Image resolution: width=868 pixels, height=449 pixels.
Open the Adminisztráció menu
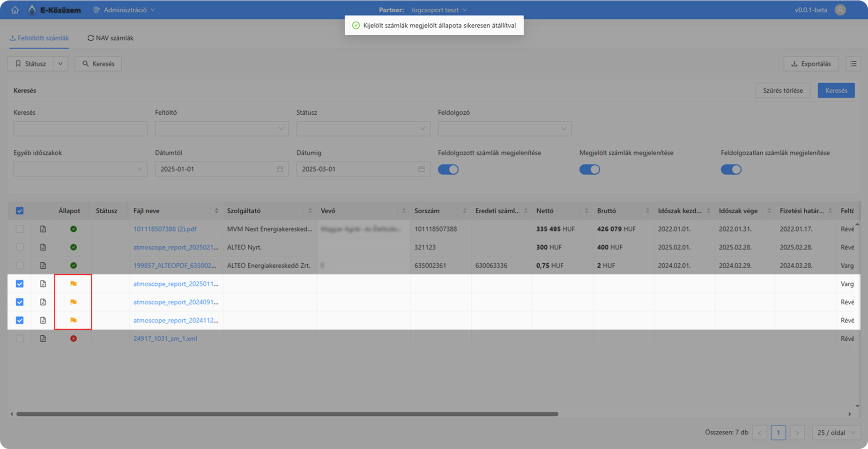click(124, 10)
